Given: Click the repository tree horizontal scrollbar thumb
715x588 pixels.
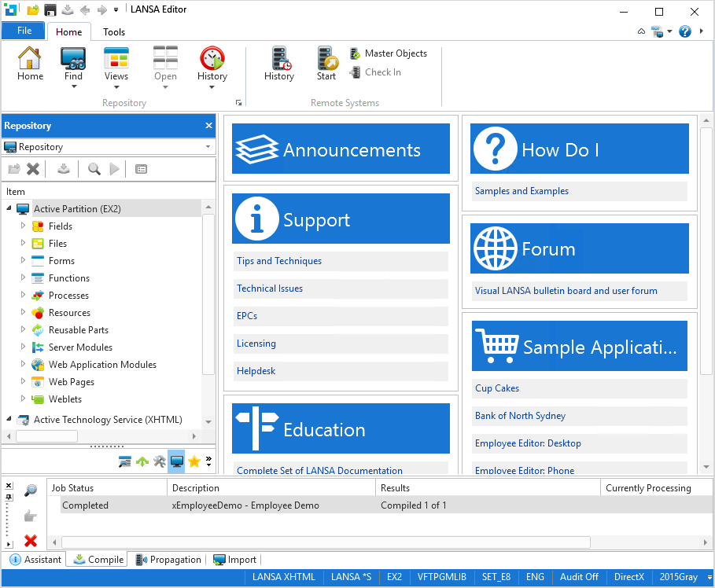Looking at the screenshot, I should (x=46, y=436).
